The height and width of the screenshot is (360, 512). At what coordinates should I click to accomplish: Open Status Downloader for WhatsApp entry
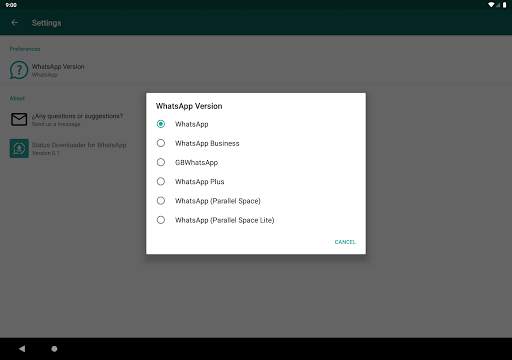256,149
